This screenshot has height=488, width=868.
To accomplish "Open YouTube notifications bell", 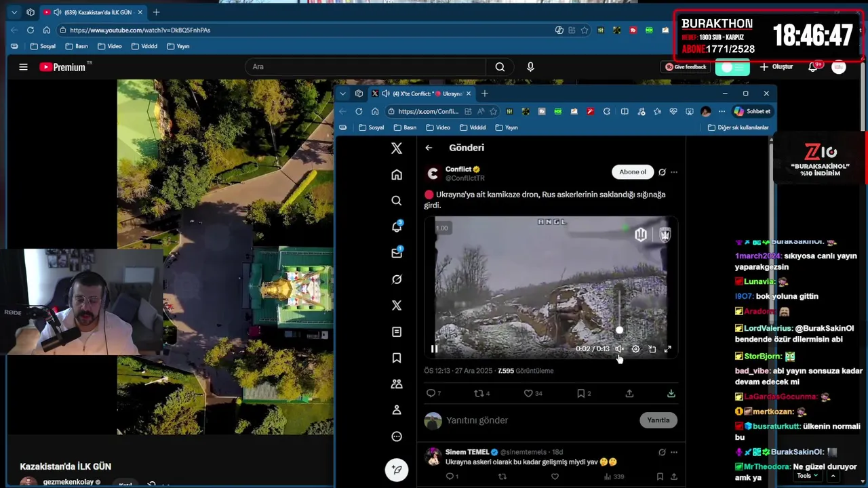I will click(813, 66).
